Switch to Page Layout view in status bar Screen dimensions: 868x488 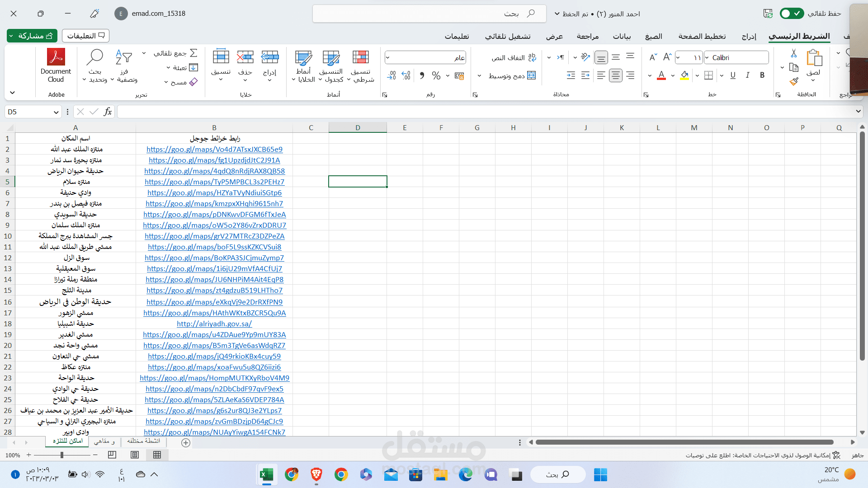point(135,455)
